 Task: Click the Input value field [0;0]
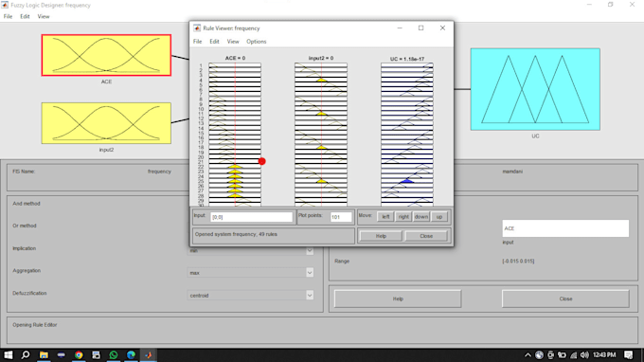(251, 217)
